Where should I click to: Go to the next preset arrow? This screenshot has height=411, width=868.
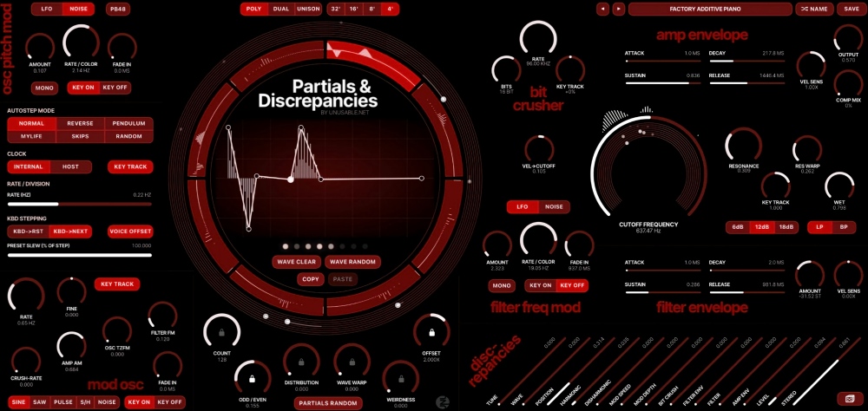click(x=619, y=9)
